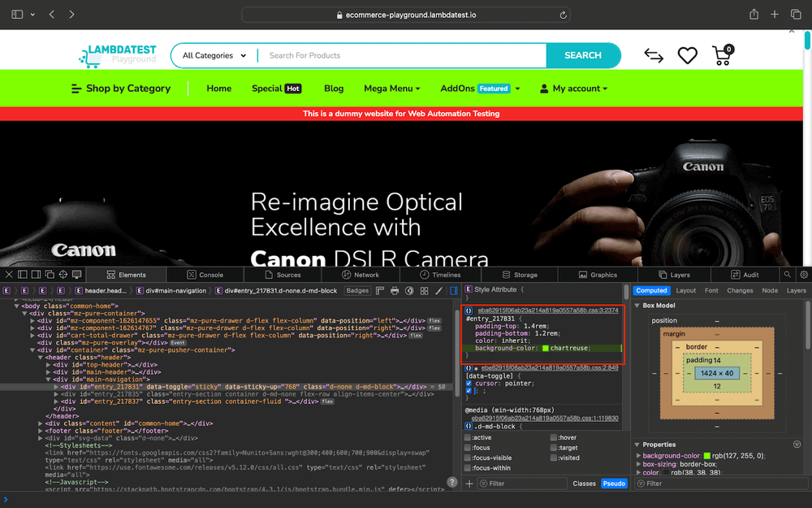
Task: Select the Layout sidebar tab
Action: coord(686,290)
